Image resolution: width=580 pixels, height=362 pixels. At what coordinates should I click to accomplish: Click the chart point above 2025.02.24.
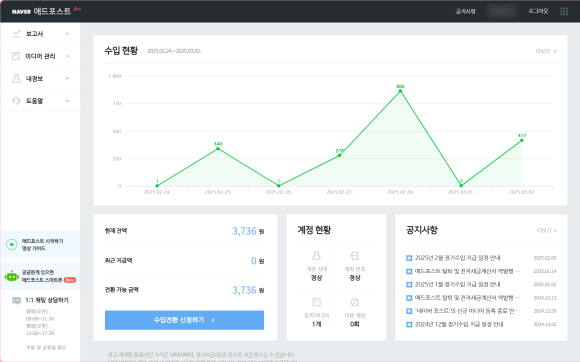(157, 186)
